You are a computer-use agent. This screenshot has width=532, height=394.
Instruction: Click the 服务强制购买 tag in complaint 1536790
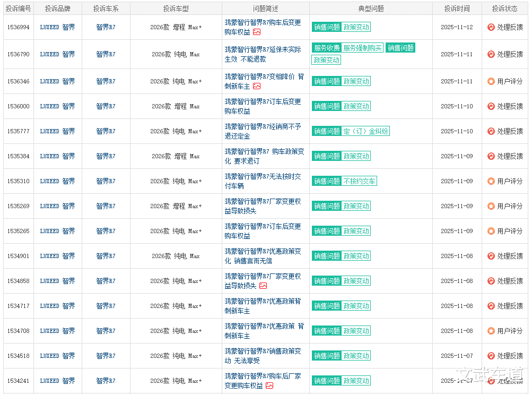coord(362,48)
